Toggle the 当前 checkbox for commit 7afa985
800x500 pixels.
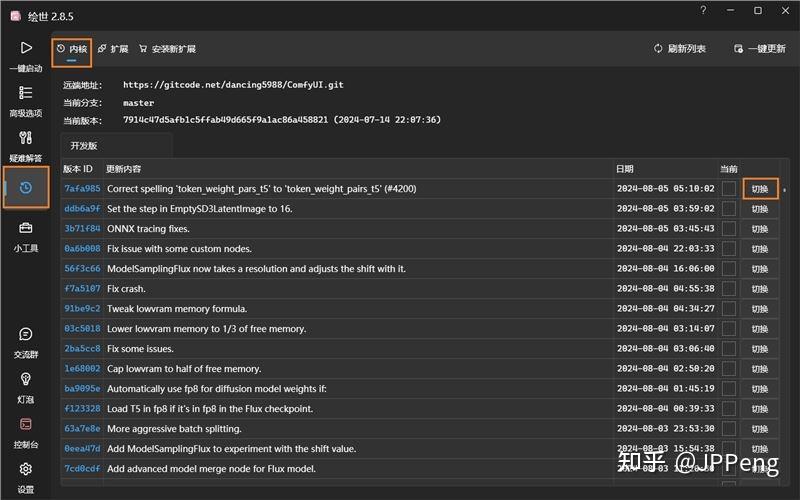point(729,188)
